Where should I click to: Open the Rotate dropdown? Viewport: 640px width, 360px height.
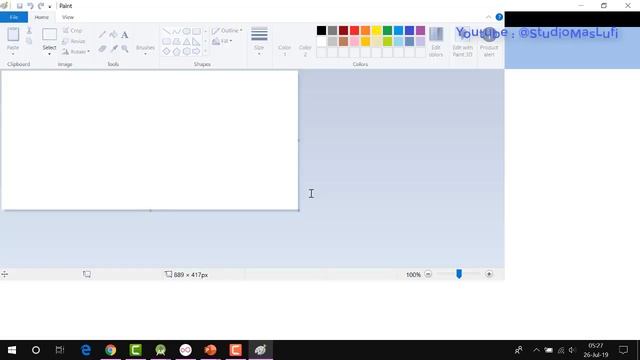tap(76, 52)
